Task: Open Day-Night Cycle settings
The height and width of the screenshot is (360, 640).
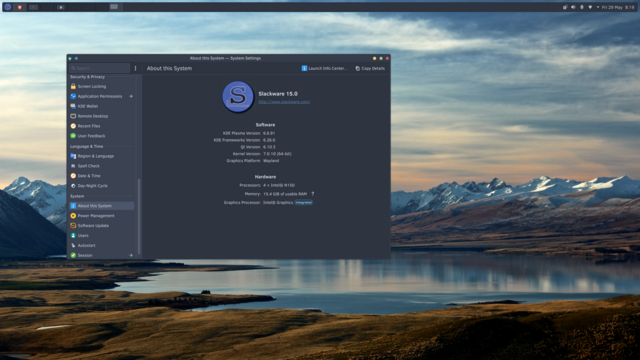Action: click(x=101, y=186)
